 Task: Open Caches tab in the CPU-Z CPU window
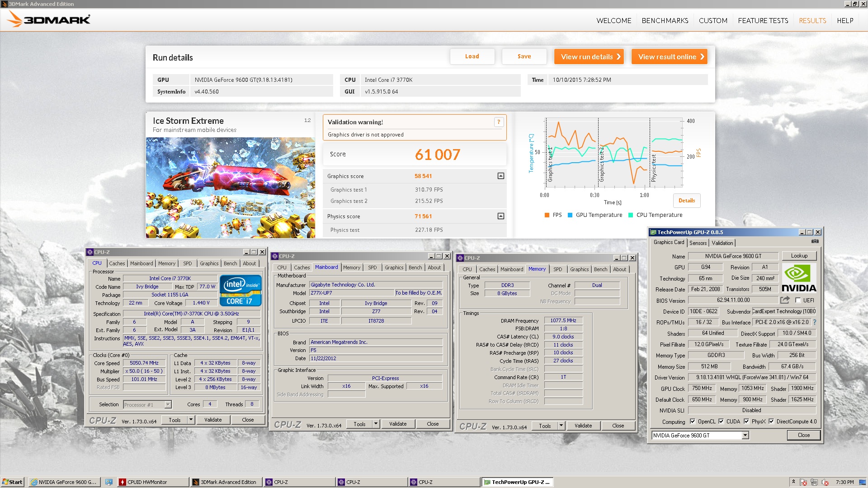click(x=117, y=263)
